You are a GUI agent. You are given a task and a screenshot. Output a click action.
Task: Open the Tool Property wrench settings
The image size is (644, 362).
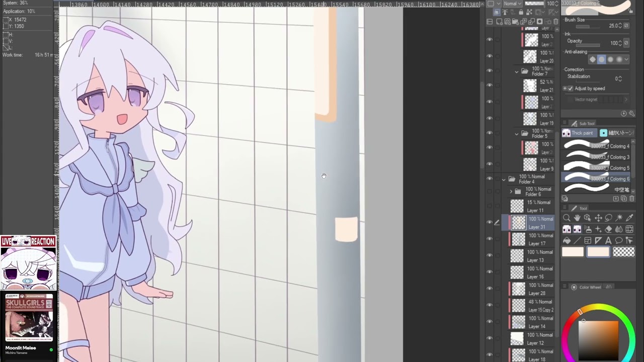click(x=632, y=114)
